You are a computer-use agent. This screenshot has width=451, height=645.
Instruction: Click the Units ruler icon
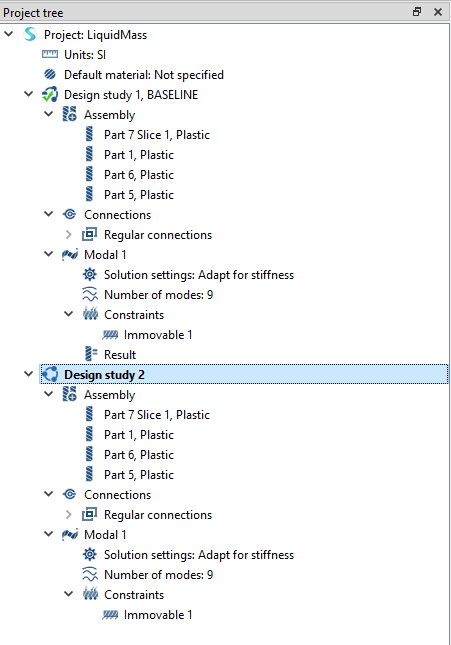pyautogui.click(x=50, y=54)
